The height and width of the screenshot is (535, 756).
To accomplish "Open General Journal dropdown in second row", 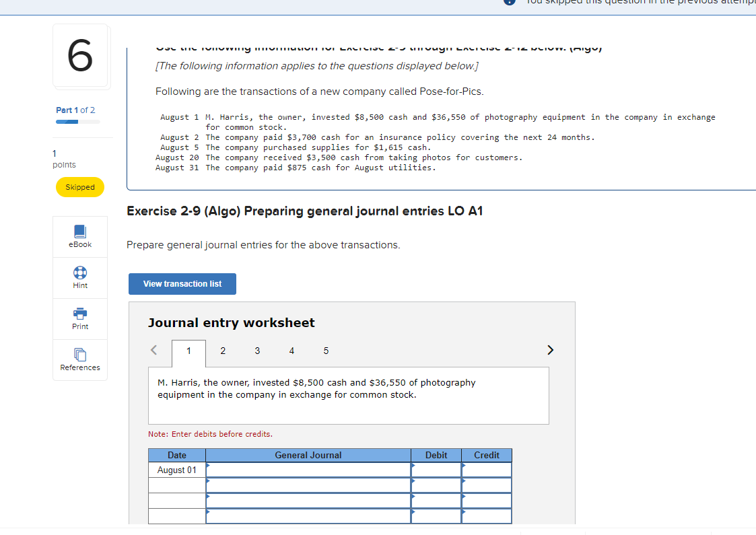I will click(308, 485).
